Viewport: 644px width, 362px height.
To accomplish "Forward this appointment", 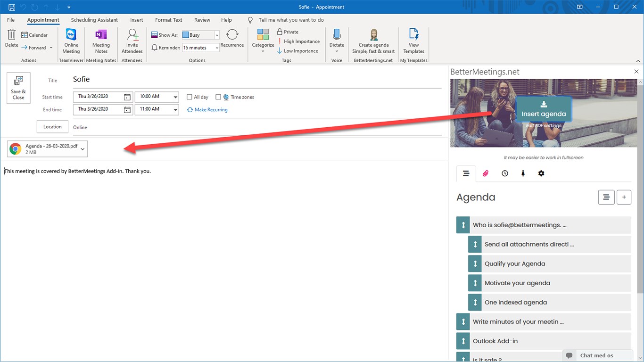I will [x=33, y=48].
